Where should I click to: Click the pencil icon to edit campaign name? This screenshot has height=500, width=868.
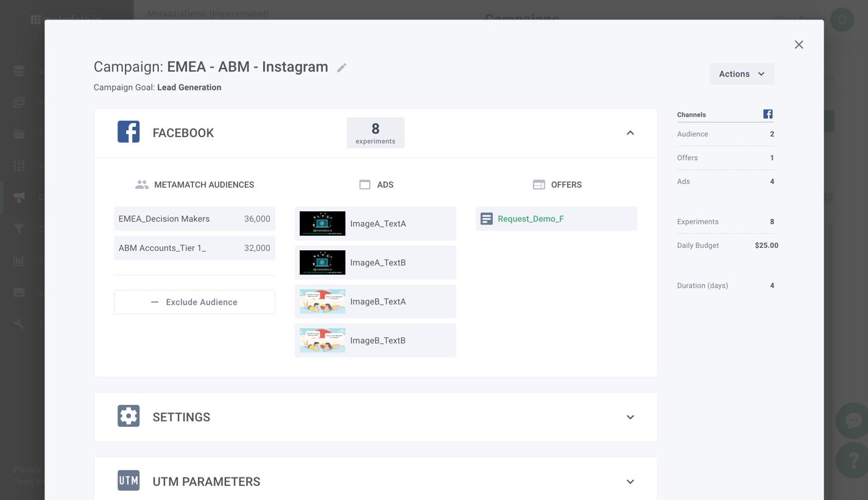[x=342, y=68]
